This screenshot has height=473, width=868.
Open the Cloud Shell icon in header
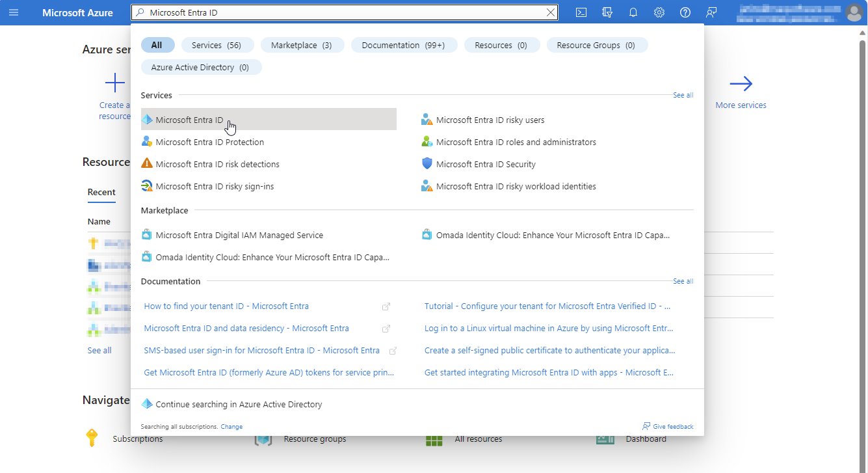[582, 12]
